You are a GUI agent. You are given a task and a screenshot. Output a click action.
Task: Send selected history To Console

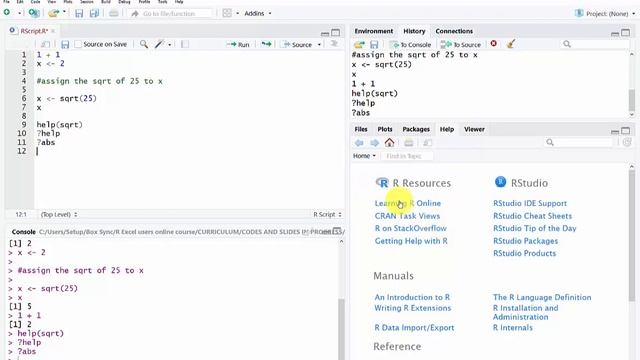pyautogui.click(x=411, y=44)
